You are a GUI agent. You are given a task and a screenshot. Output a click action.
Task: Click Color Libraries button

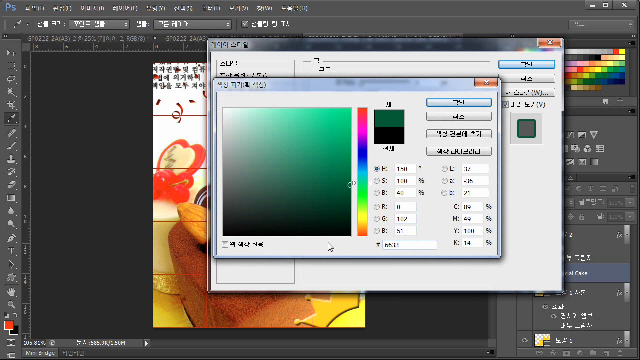point(459,151)
